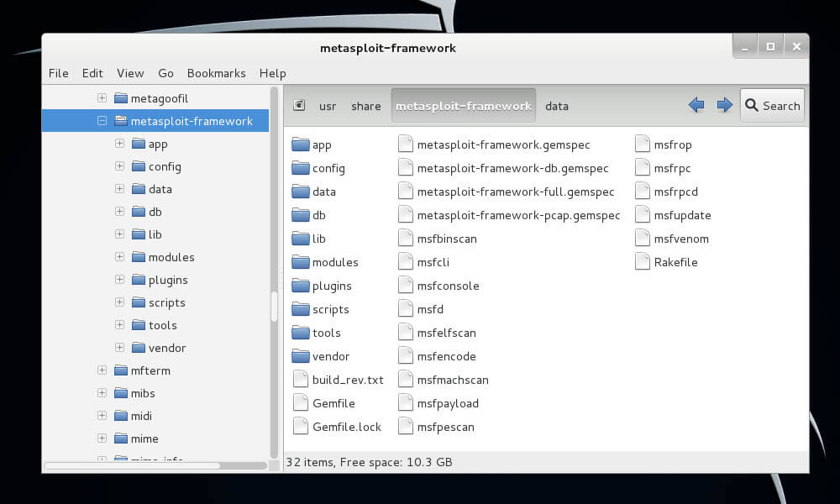The width and height of the screenshot is (840, 504).
Task: Select the vendor folder in sidebar tree
Action: tap(166, 348)
